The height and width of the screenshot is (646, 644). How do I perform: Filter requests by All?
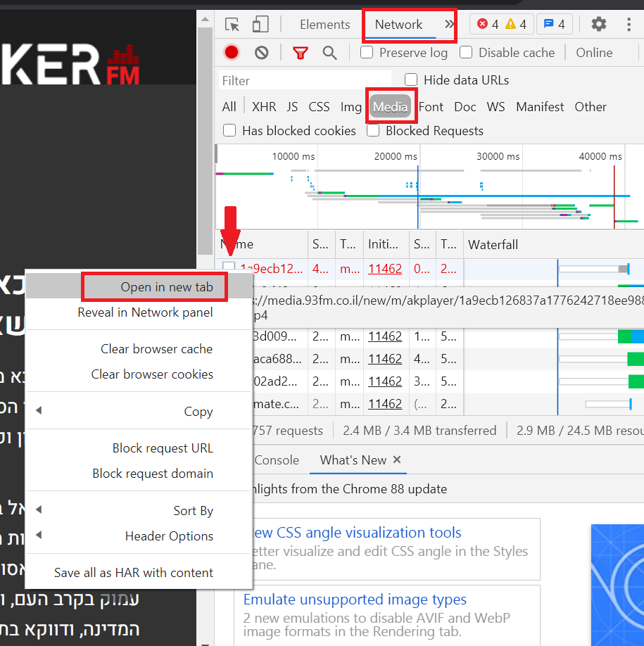pos(229,107)
